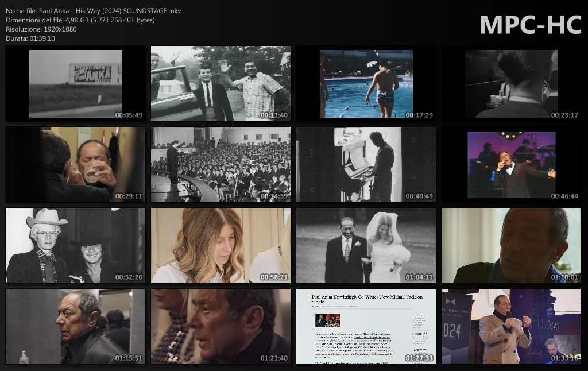588x371 pixels.
Task: Click the 2024 stage performance thumbnail
Action: (x=511, y=327)
